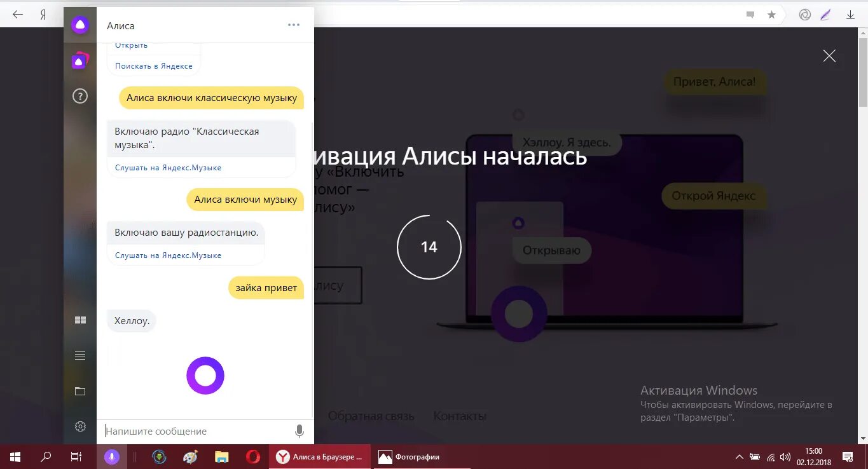Open the folder icon in the Alice sidebar

click(x=80, y=391)
